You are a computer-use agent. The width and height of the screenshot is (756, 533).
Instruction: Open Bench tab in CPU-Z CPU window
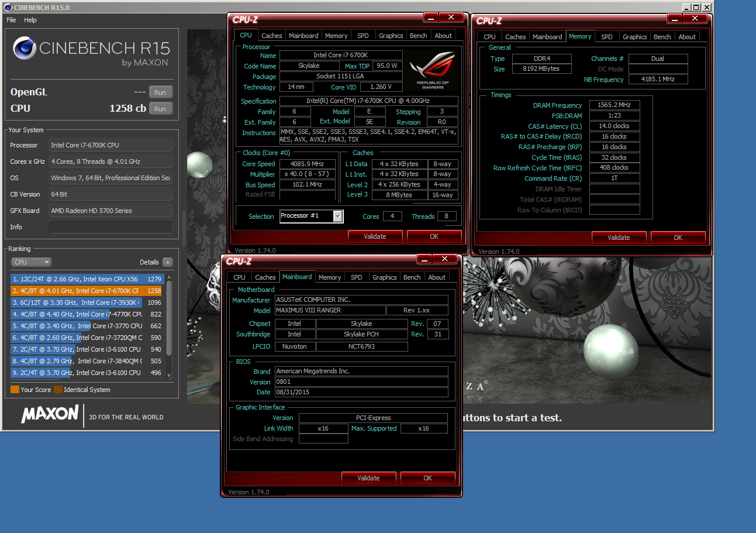419,36
